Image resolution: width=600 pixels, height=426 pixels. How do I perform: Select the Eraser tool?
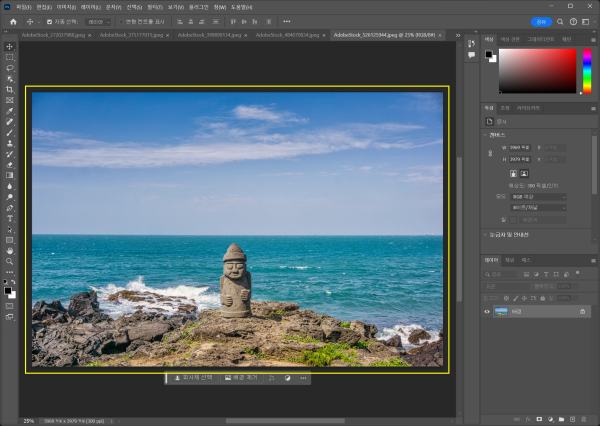(x=10, y=164)
